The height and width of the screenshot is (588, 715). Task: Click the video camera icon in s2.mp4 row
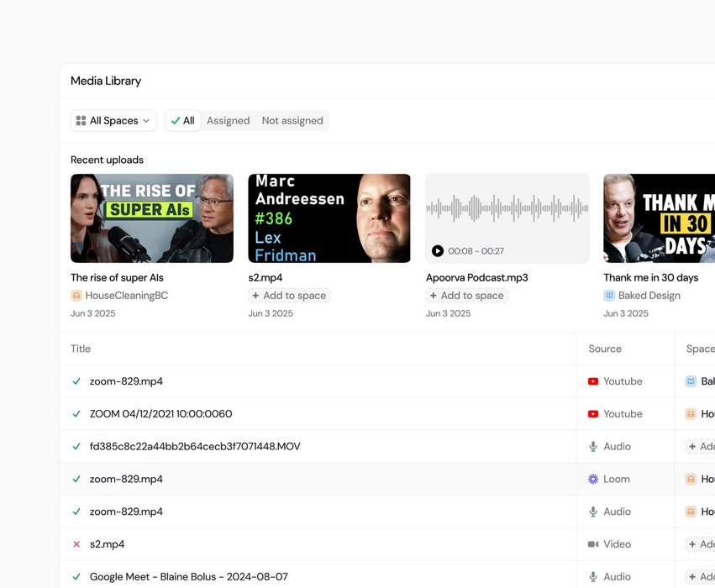(x=593, y=544)
